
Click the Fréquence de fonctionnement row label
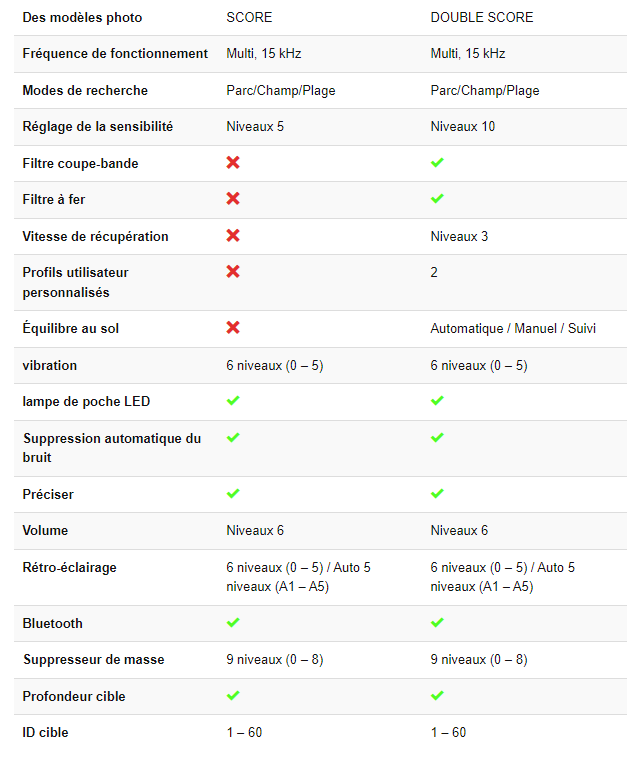(x=115, y=54)
